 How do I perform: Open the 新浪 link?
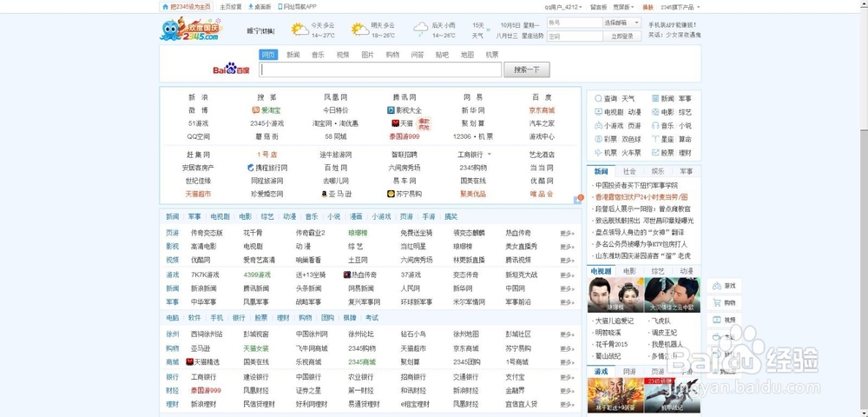point(198,97)
